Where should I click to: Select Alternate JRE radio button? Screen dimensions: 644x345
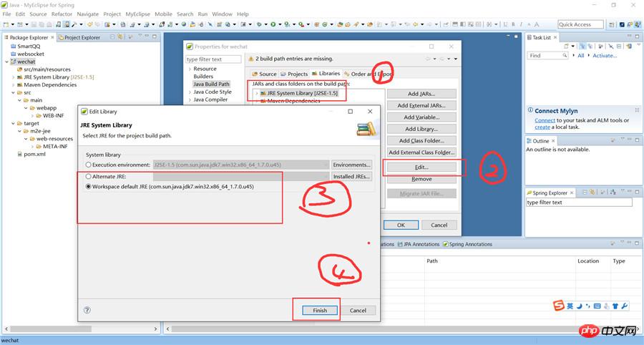click(88, 176)
